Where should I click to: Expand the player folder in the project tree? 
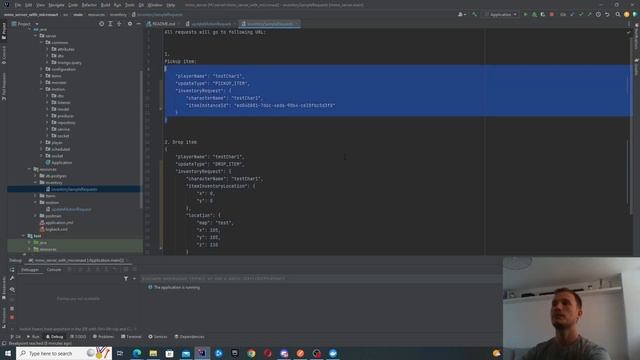pyautogui.click(x=42, y=142)
